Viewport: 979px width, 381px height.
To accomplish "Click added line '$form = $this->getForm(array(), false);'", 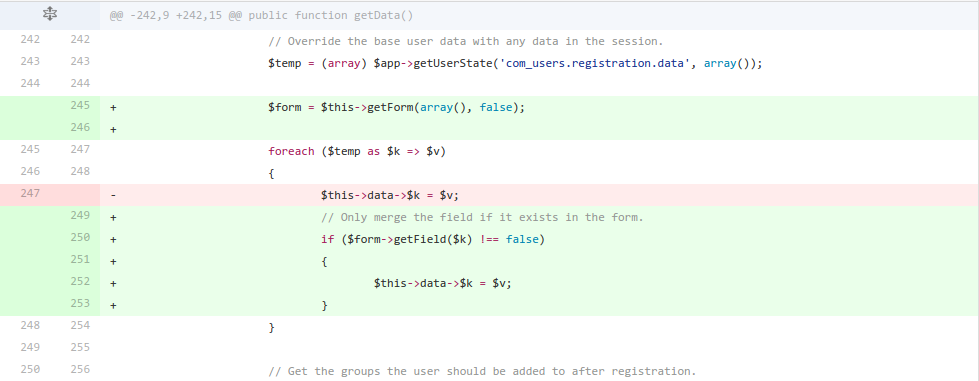I will click(x=396, y=107).
